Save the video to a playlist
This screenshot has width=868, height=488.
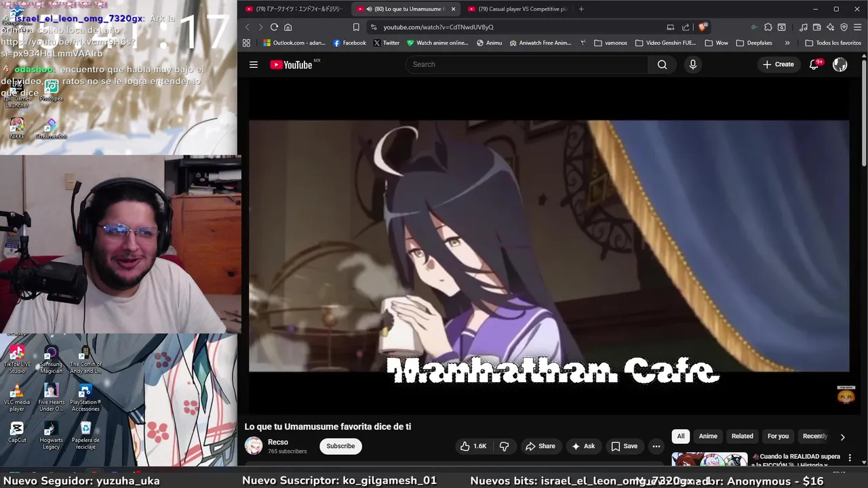[x=624, y=446]
